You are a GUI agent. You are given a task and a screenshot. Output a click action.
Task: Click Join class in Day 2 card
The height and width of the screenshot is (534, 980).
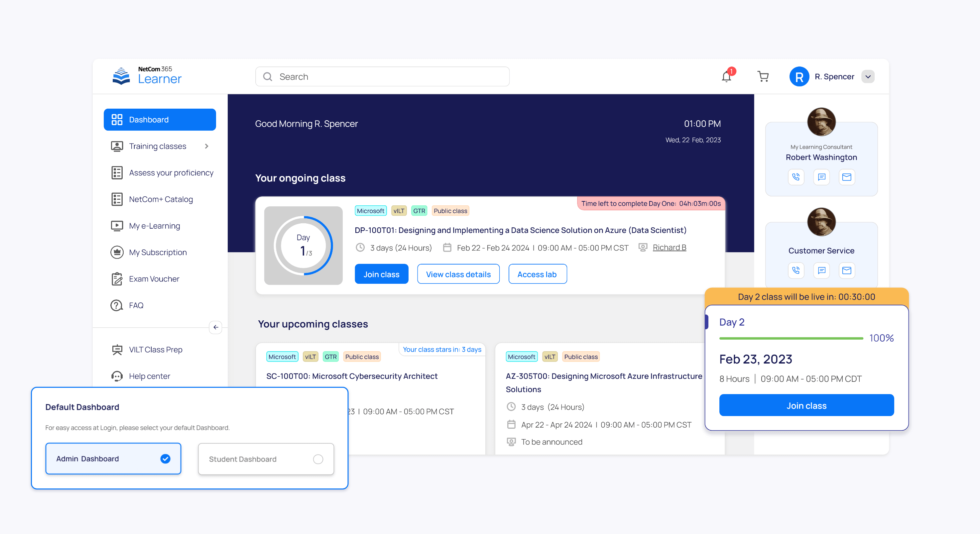[x=806, y=405]
